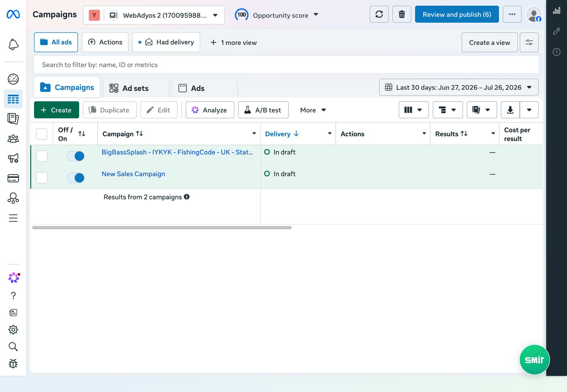Viewport: 567px width, 392px height.
Task: Toggle the New Sales Campaign switch
Action: [76, 178]
